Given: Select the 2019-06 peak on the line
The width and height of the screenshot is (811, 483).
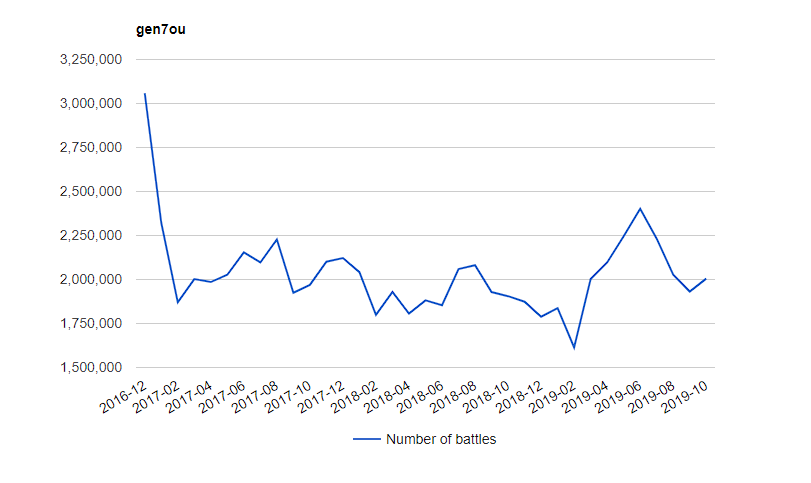Looking at the screenshot, I should click(640, 209).
